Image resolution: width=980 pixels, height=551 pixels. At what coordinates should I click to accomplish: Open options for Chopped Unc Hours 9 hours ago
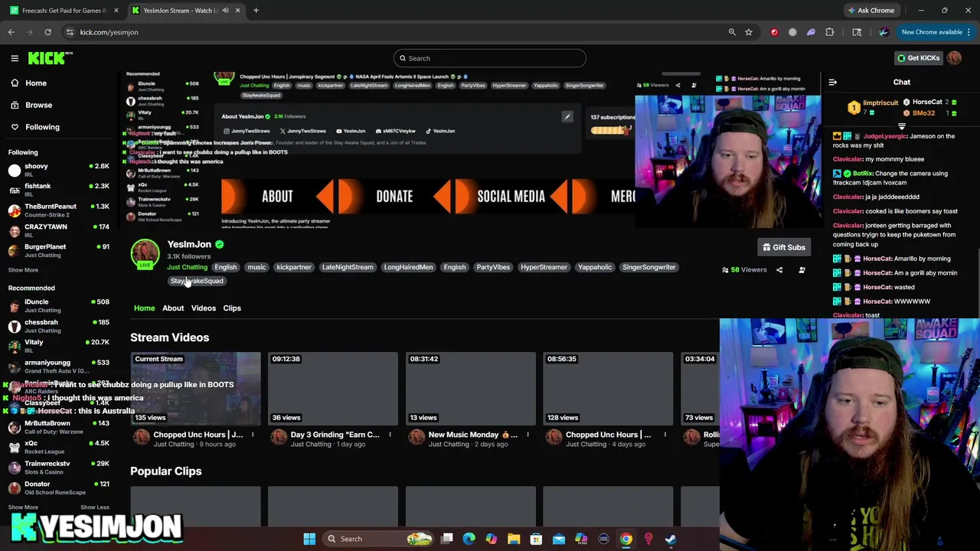click(x=253, y=435)
